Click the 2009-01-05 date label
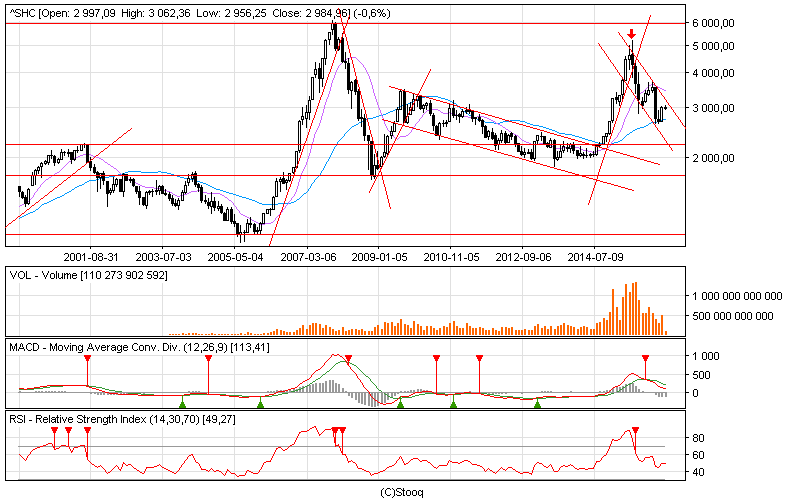Viewport: 800px width, 500px height. pyautogui.click(x=379, y=257)
